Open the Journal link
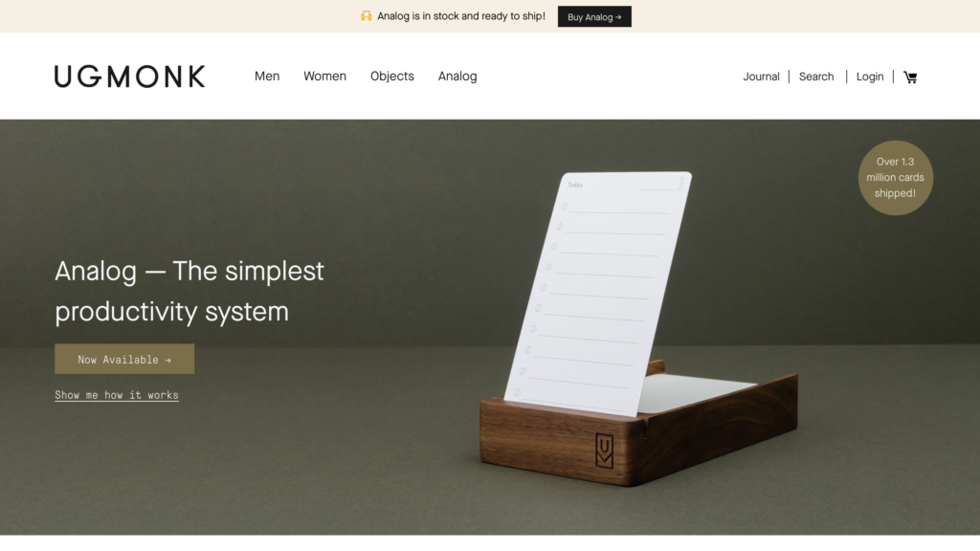980x551 pixels. click(x=761, y=77)
